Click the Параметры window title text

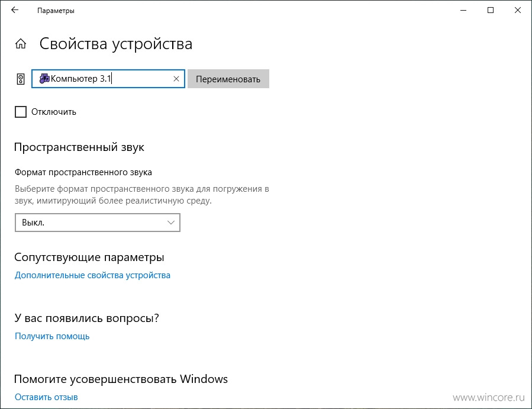tap(56, 11)
